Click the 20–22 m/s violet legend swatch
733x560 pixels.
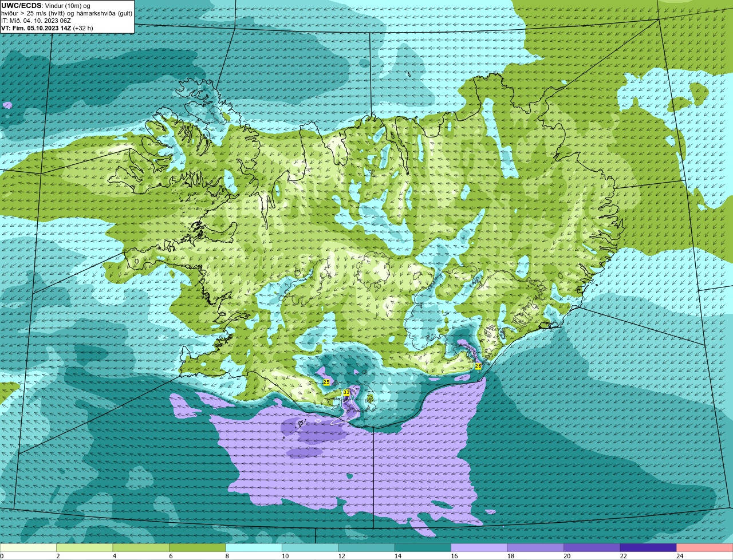pos(592,547)
